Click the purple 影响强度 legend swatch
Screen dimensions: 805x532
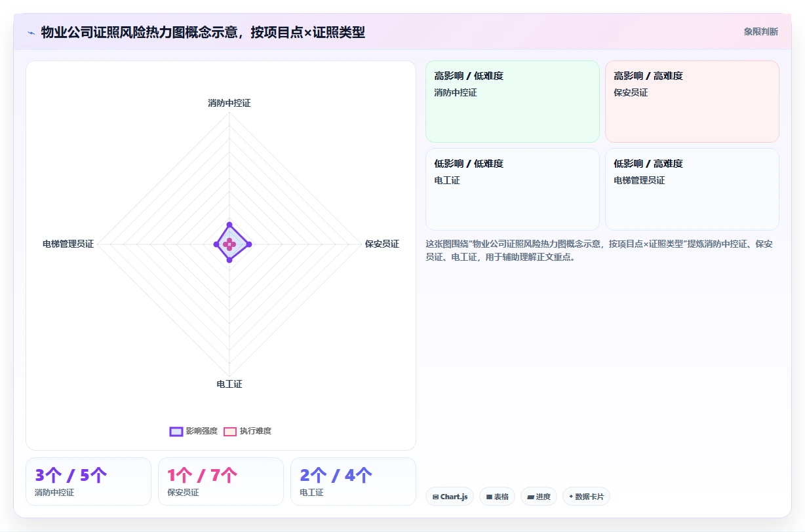click(x=176, y=431)
